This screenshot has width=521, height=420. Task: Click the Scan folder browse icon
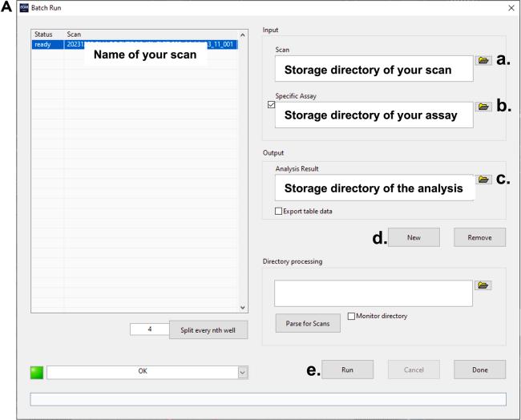click(x=483, y=61)
